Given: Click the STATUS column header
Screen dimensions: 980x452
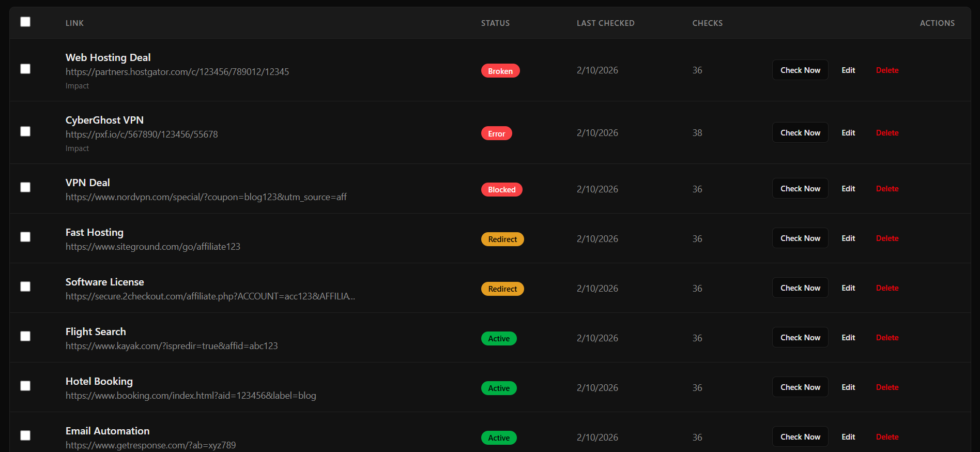Looking at the screenshot, I should [x=495, y=23].
